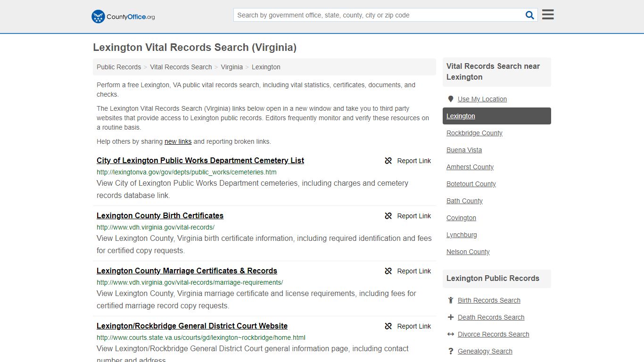Open Lexington breadcrumb
The image size is (644, 362).
point(266,67)
